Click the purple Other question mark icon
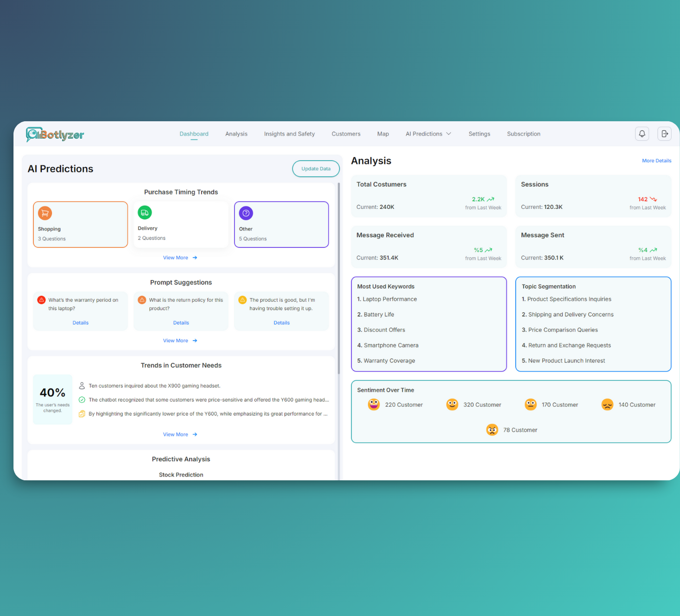Screen dimensions: 680x616 point(246,213)
